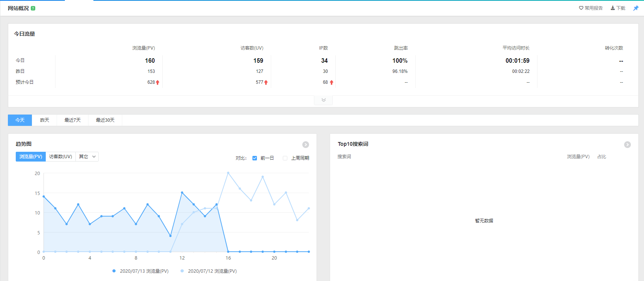Screen dimensions: 644x281
Task: Switch to the 今天 tab
Action: click(x=20, y=120)
